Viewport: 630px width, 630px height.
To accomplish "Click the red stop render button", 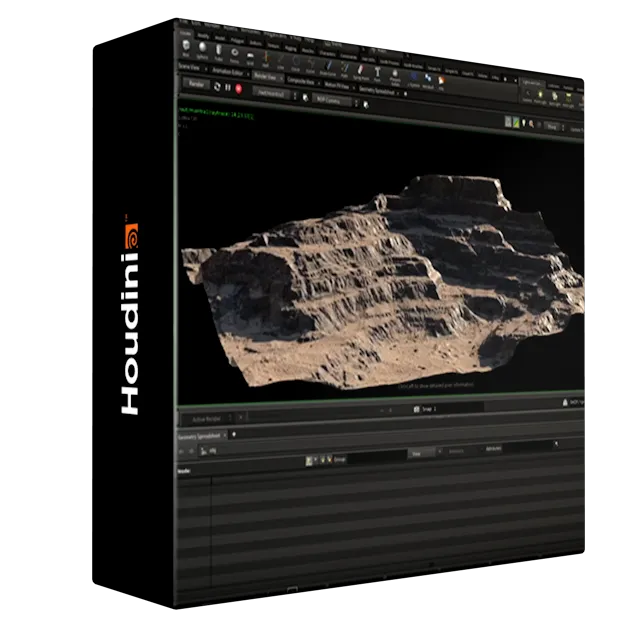I will pos(239,89).
